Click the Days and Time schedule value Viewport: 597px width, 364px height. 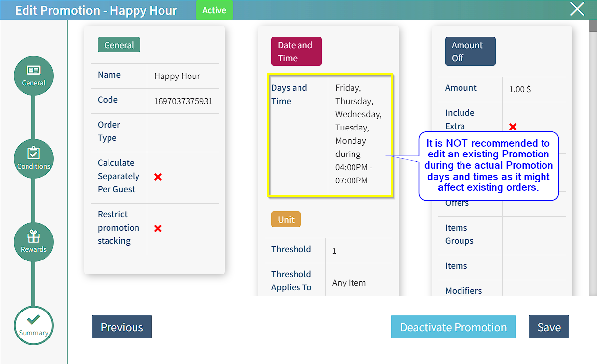358,134
